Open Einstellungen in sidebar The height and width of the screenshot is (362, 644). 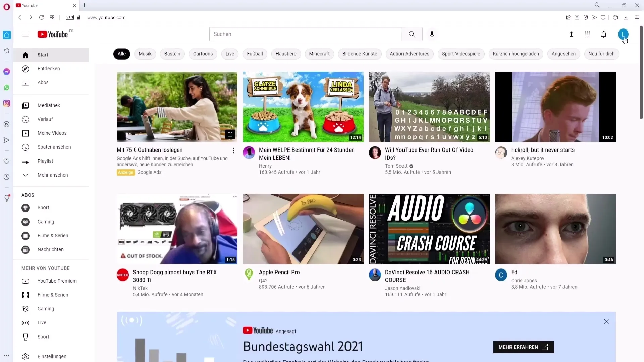pos(51,356)
